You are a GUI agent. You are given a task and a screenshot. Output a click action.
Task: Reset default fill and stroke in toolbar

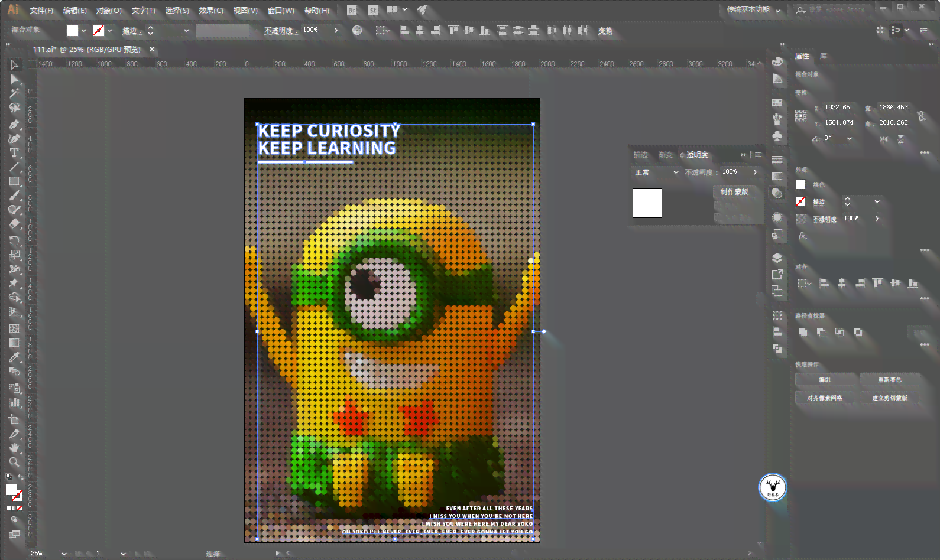(8, 477)
